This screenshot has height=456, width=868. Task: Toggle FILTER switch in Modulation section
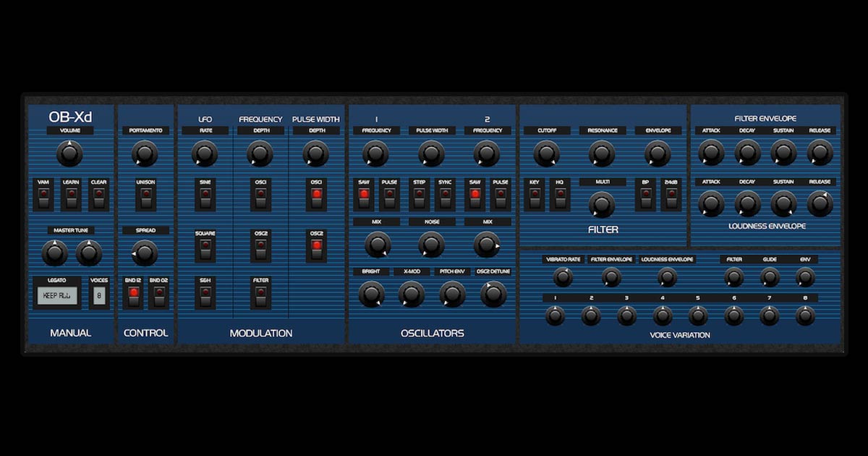261,296
